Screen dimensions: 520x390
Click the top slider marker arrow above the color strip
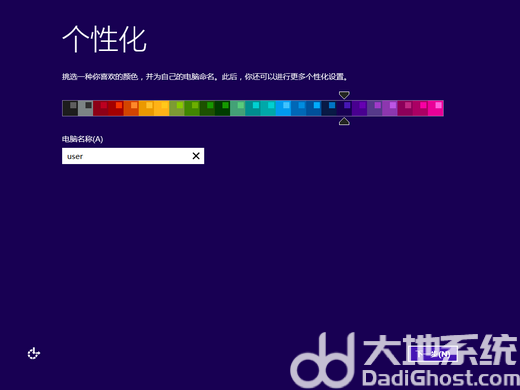pos(344,95)
